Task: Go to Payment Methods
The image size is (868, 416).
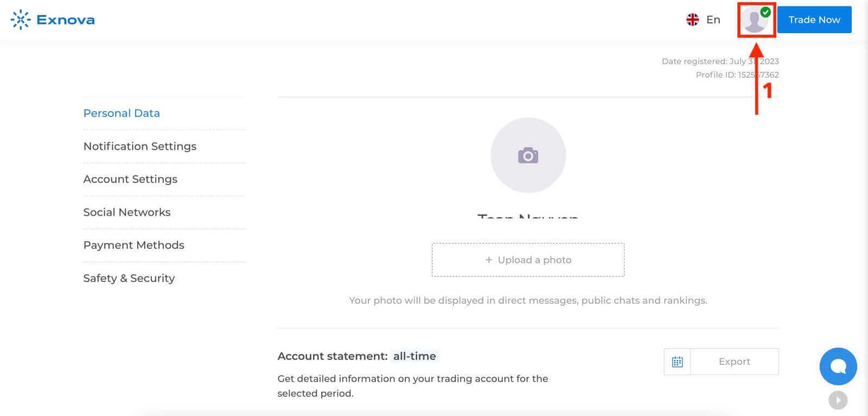Action: click(x=134, y=245)
